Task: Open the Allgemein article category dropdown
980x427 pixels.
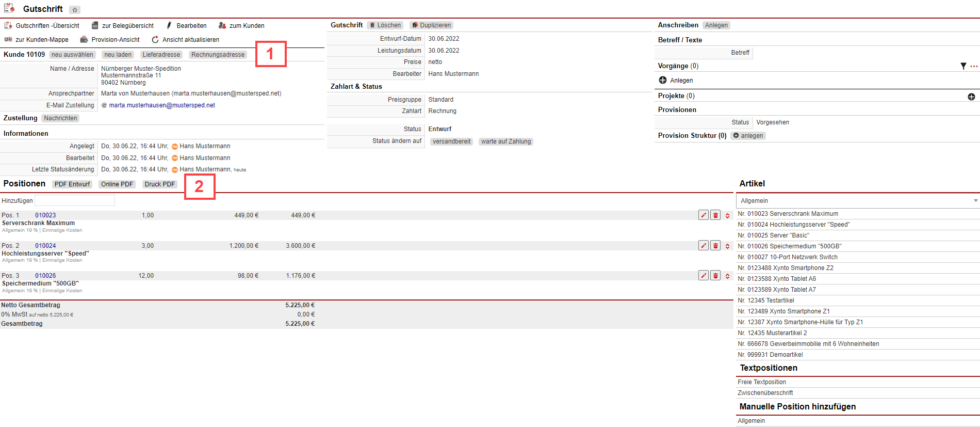Action: pyautogui.click(x=857, y=201)
